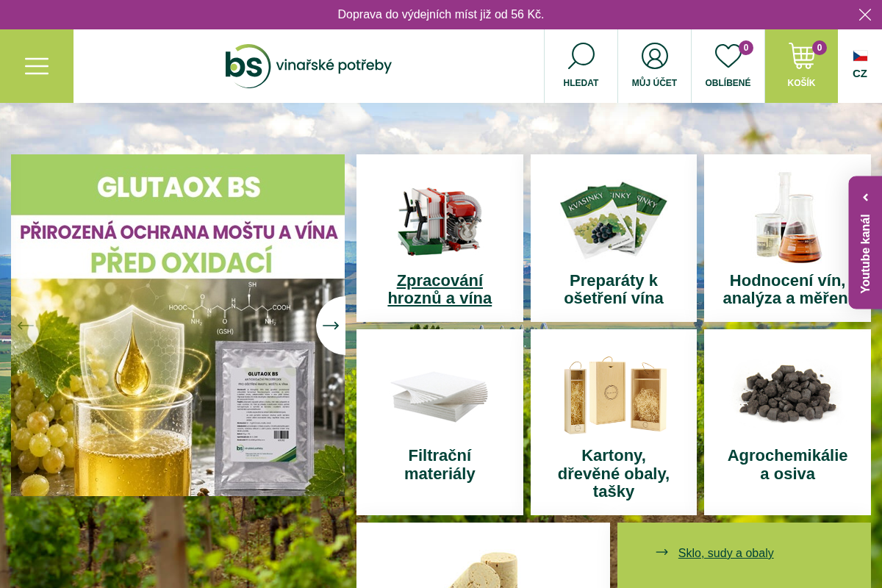Open Zpracování hroznů a vína category
882x588 pixels.
point(440,238)
